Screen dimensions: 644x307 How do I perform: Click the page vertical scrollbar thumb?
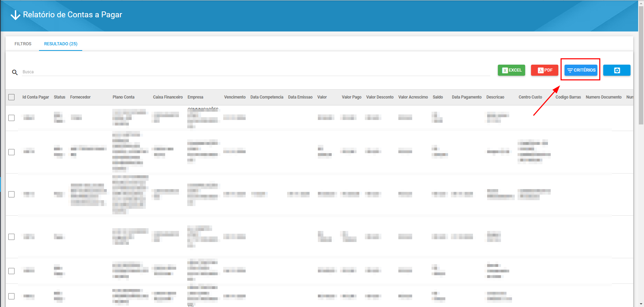641,66
